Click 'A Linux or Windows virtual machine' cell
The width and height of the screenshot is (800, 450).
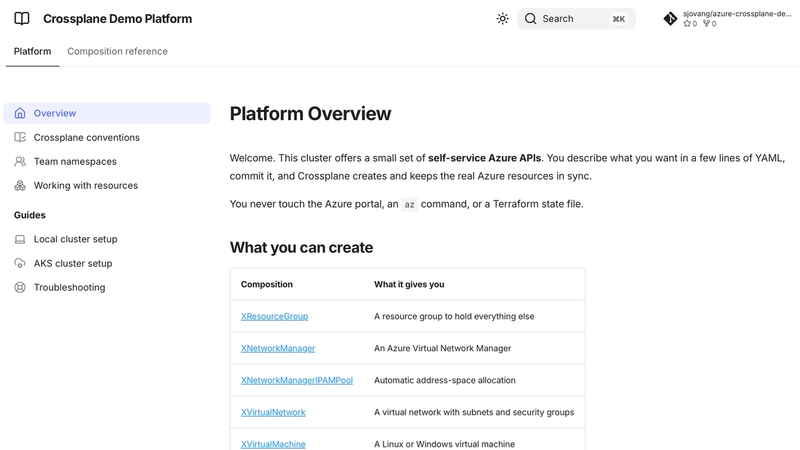pyautogui.click(x=444, y=444)
